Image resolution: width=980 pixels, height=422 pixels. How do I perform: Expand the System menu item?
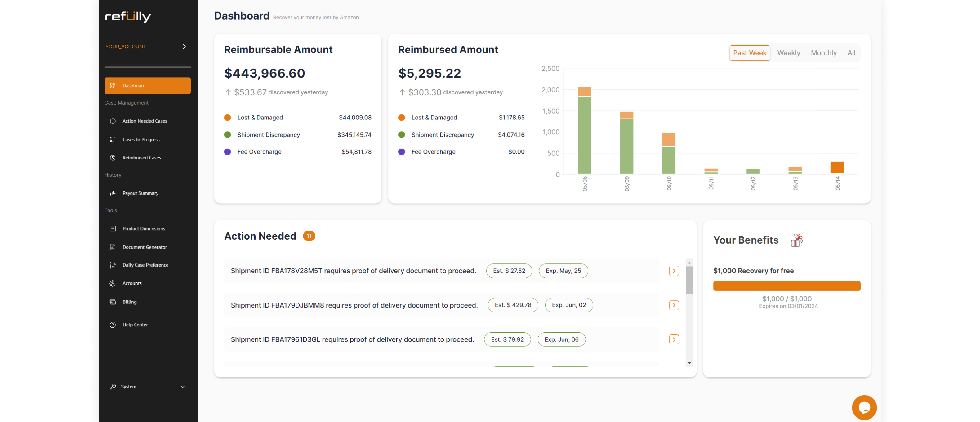click(148, 386)
